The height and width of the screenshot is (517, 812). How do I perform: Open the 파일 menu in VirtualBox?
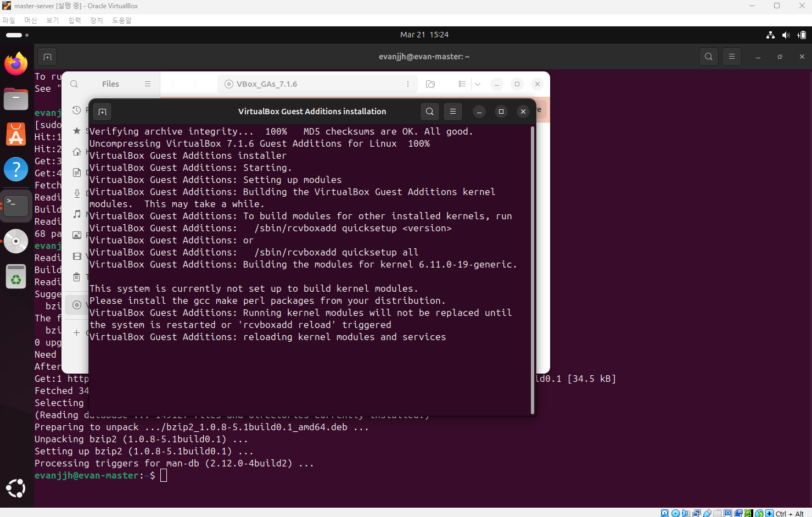click(9, 20)
